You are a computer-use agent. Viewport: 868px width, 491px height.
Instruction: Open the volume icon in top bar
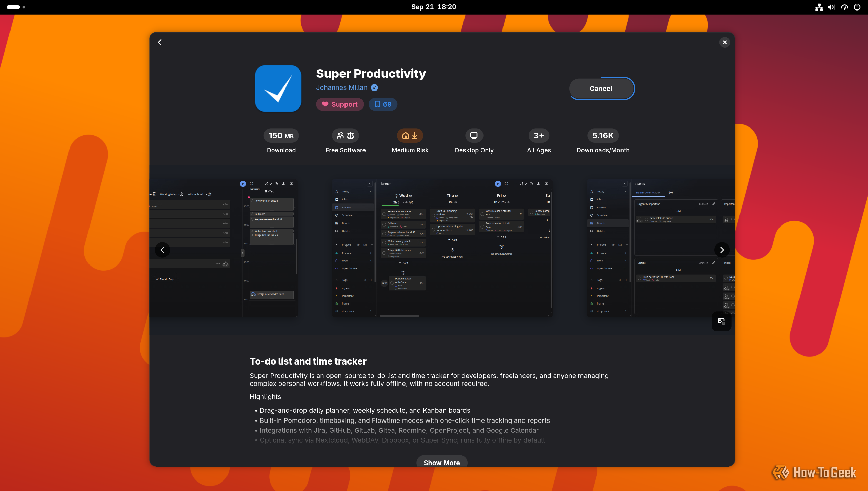click(x=831, y=7)
